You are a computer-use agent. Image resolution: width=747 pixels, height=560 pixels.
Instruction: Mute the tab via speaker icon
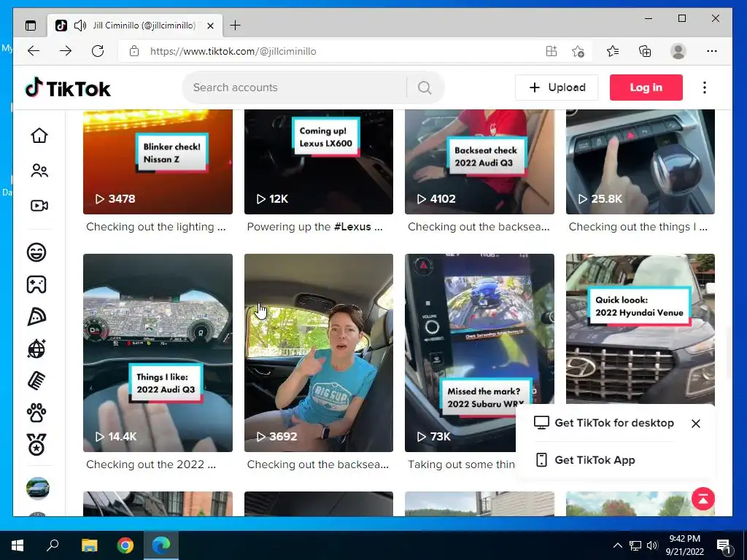click(80, 26)
